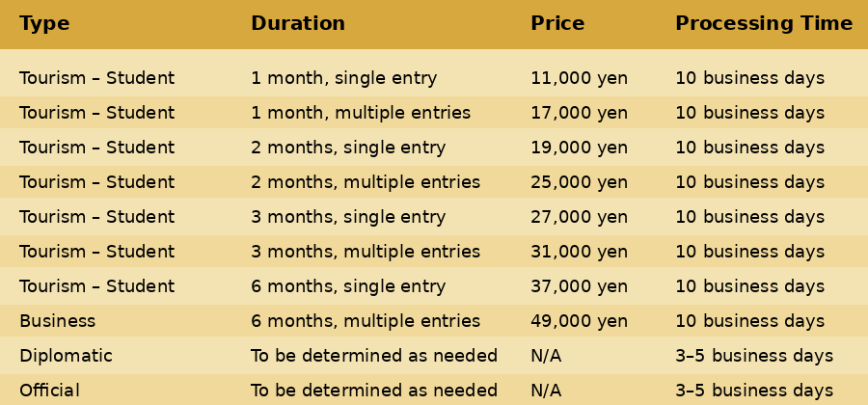Select the 1 month, multiple entries cell
The height and width of the screenshot is (405, 868).
click(361, 114)
